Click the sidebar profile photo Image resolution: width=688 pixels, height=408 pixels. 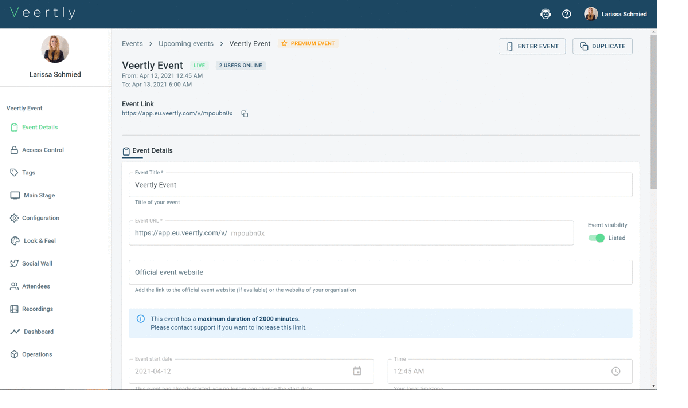tap(55, 49)
